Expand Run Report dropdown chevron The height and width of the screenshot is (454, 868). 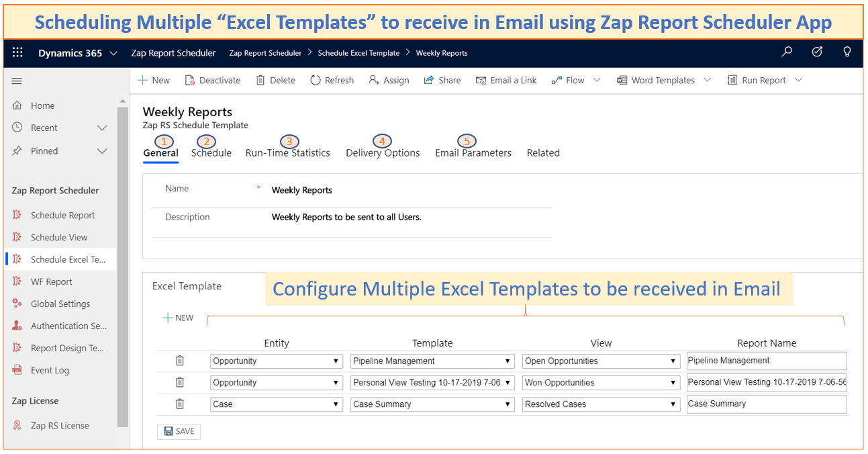(798, 80)
